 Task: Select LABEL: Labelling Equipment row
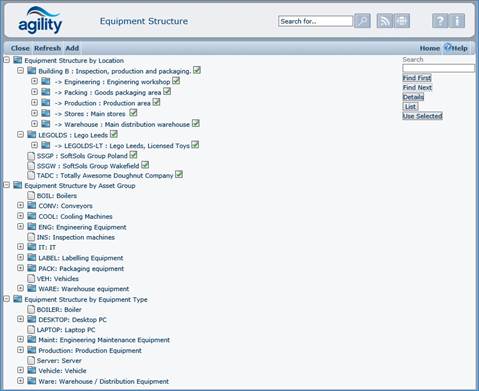80,258
